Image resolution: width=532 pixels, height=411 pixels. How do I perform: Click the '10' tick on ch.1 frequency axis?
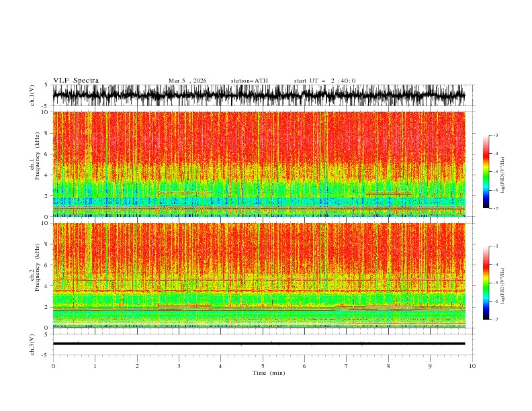pos(44,112)
